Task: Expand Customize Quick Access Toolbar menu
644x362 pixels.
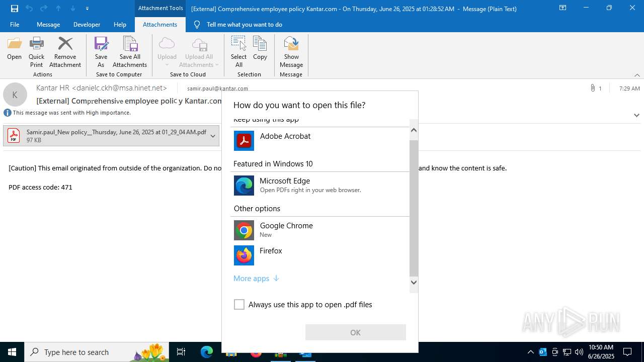Action: click(88, 9)
